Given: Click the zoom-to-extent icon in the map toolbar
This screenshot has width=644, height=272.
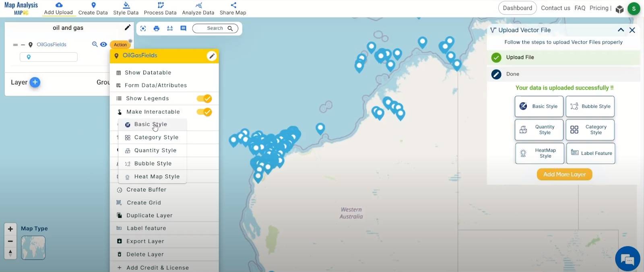Looking at the screenshot, I should (x=143, y=28).
